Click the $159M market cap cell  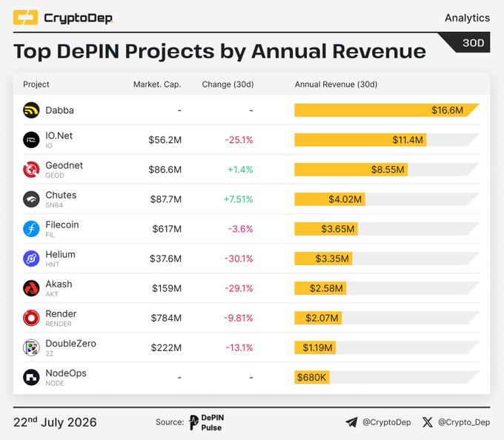[167, 288]
